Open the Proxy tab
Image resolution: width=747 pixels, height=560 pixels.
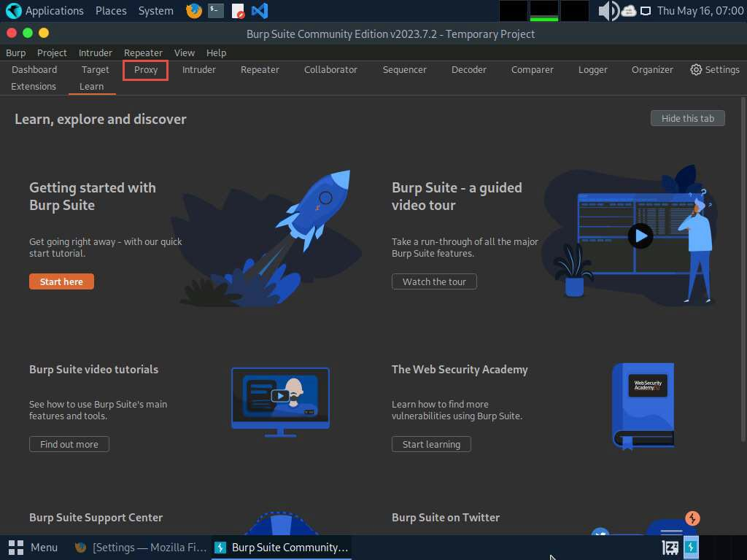point(146,70)
